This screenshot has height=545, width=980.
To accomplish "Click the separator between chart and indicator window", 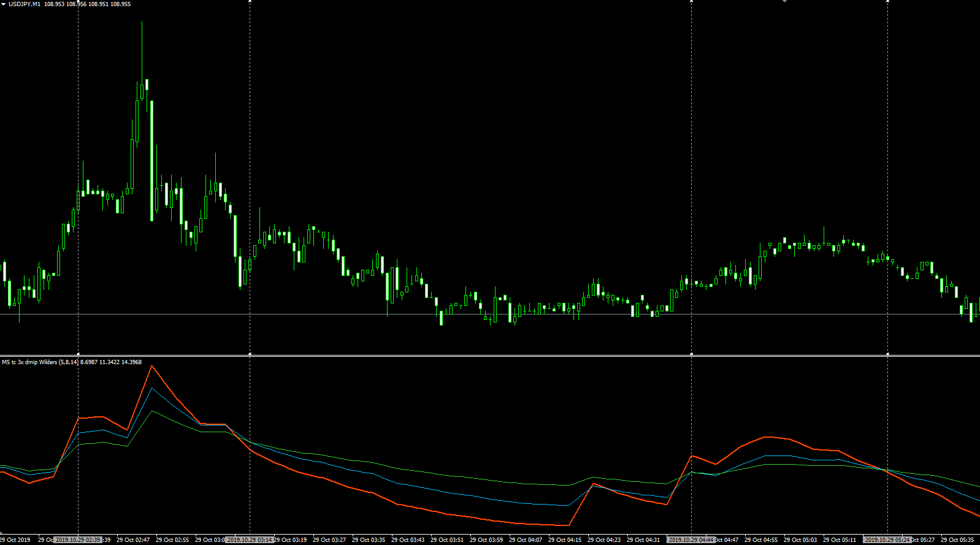I will (490, 356).
